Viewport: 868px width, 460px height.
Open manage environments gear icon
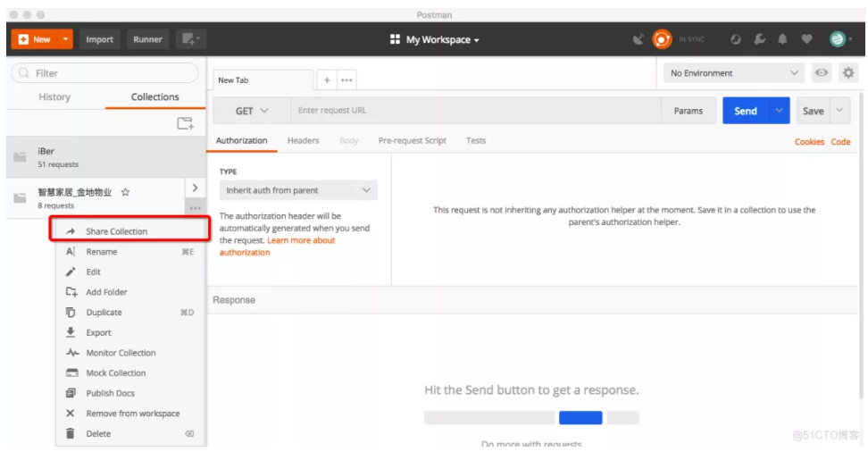pyautogui.click(x=848, y=72)
